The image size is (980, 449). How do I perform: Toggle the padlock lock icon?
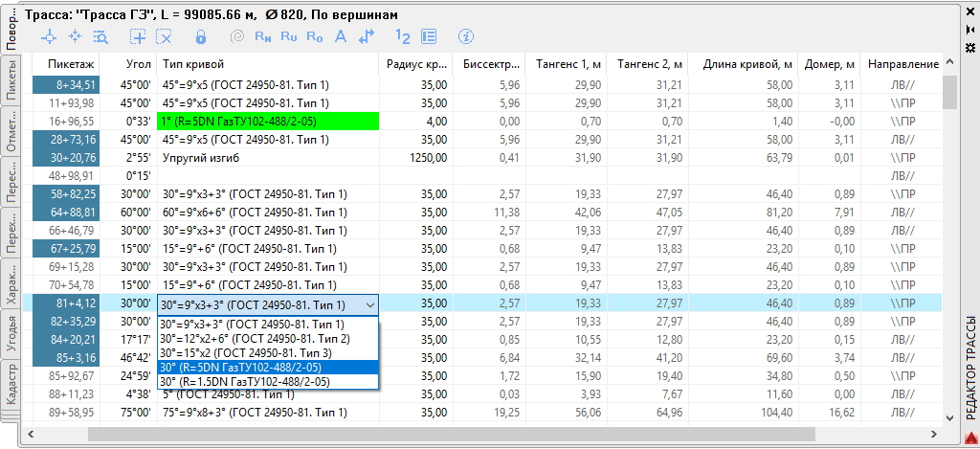pyautogui.click(x=201, y=36)
